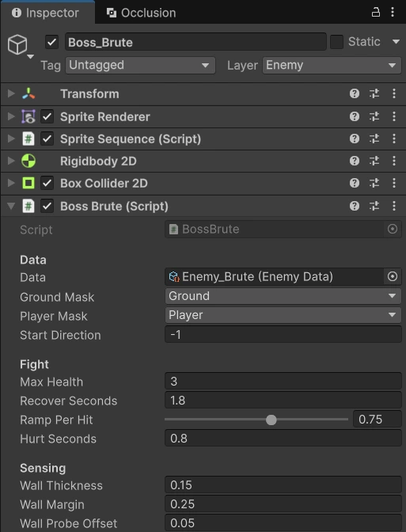This screenshot has width=406, height=532.
Task: Click the GameObject cube icon picker
Action: pyautogui.click(x=17, y=44)
